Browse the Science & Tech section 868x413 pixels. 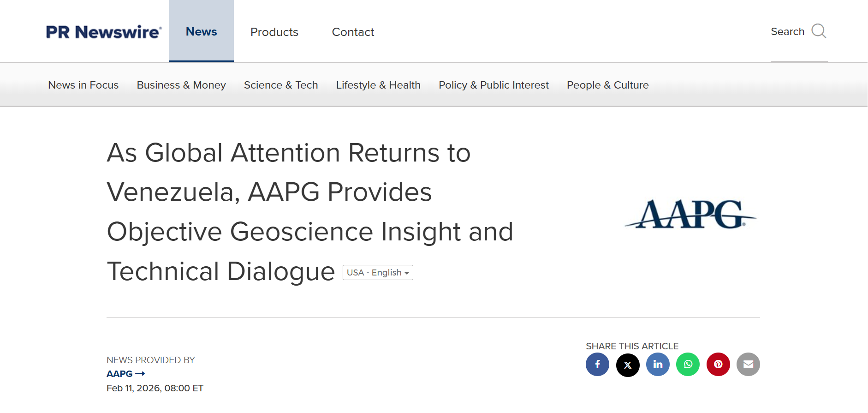pos(280,85)
